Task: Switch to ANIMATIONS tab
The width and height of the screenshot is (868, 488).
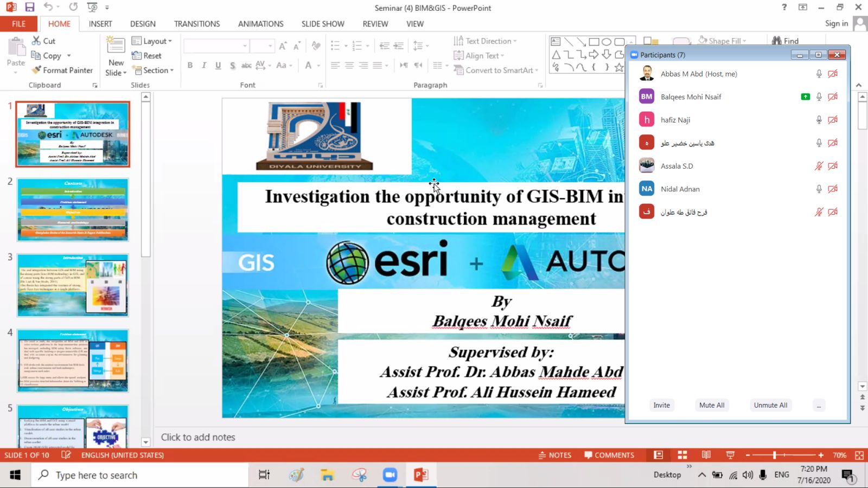Action: [260, 24]
